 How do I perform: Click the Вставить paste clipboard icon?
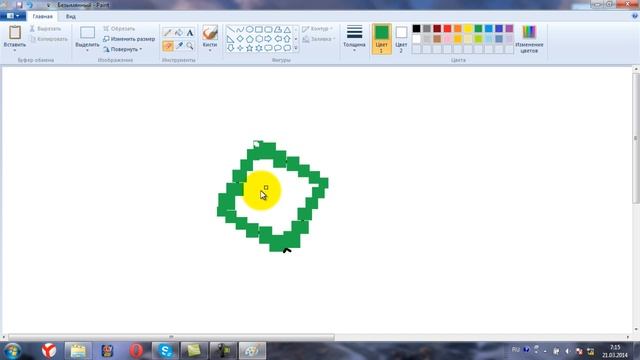click(15, 33)
